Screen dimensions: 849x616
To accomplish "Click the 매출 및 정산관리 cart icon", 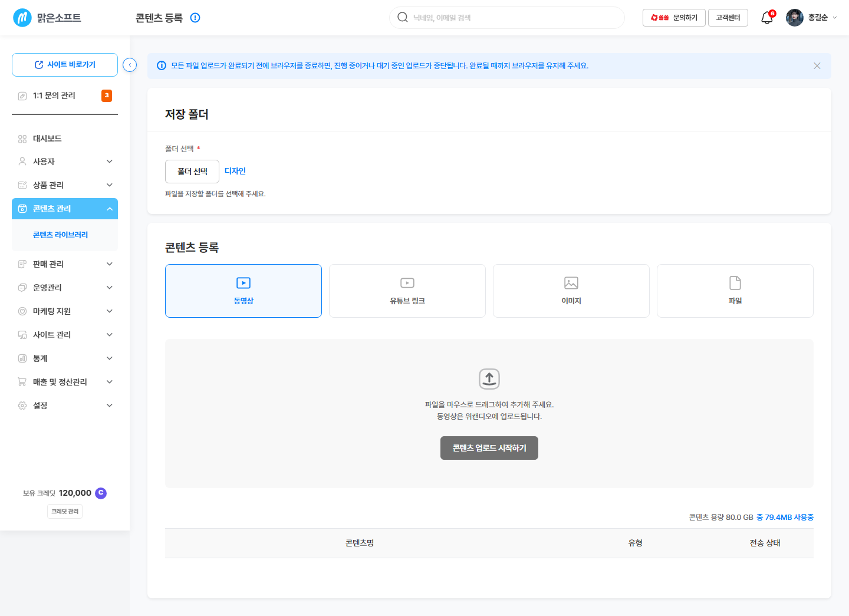I will [22, 382].
